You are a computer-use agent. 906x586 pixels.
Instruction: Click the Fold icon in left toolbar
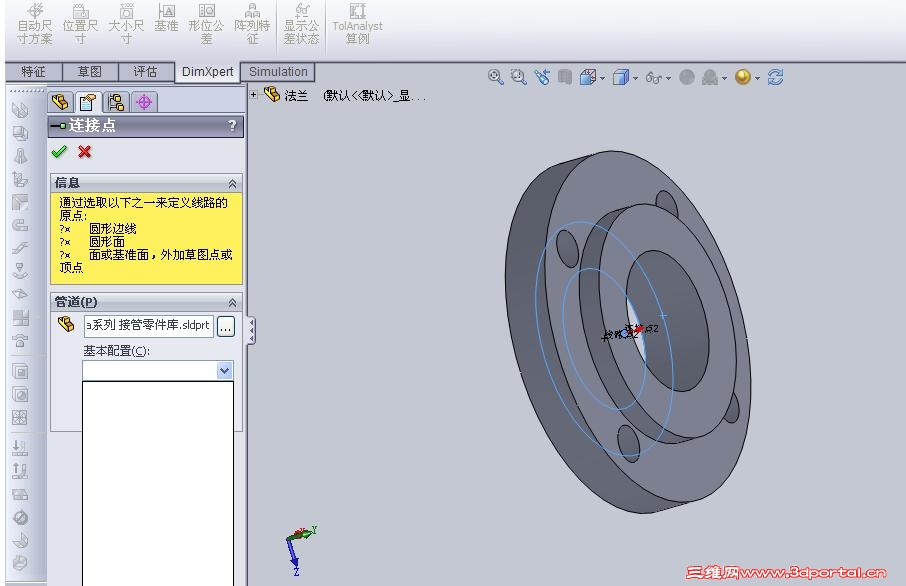[20, 471]
